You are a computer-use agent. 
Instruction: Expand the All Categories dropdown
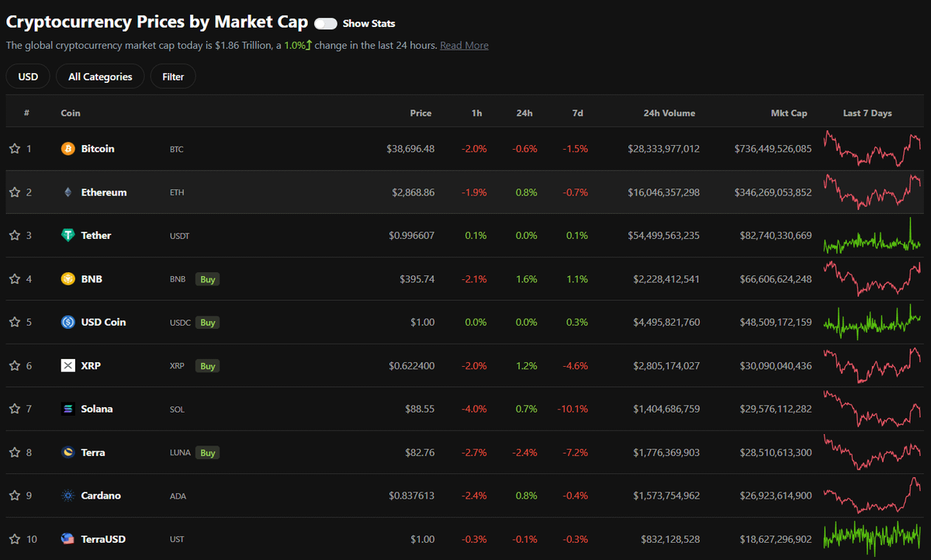pos(100,77)
